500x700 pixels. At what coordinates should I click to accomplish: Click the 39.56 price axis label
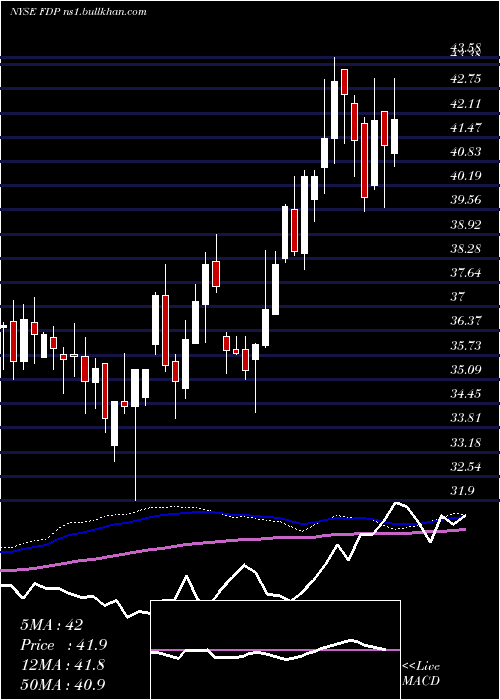466,200
